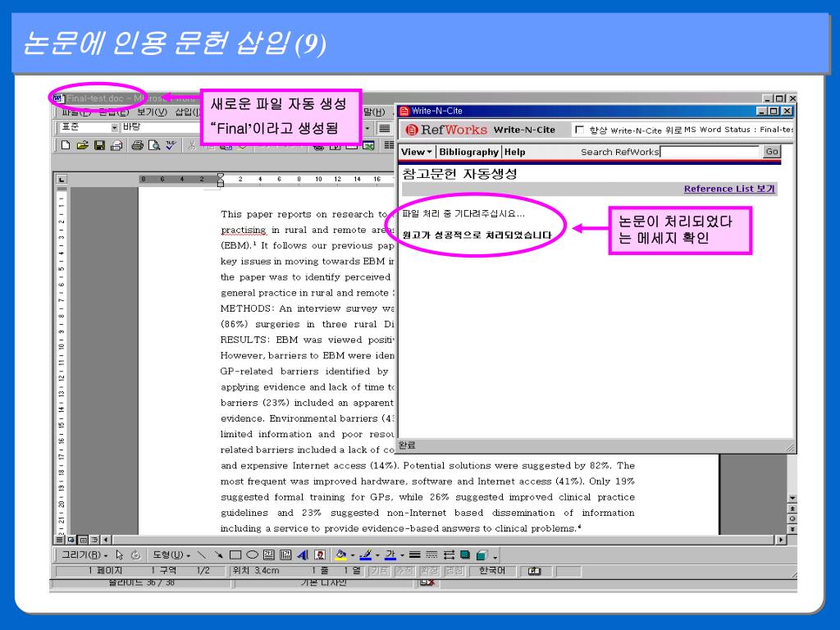Open the View dropdown in Write-N-Cite

(x=416, y=152)
